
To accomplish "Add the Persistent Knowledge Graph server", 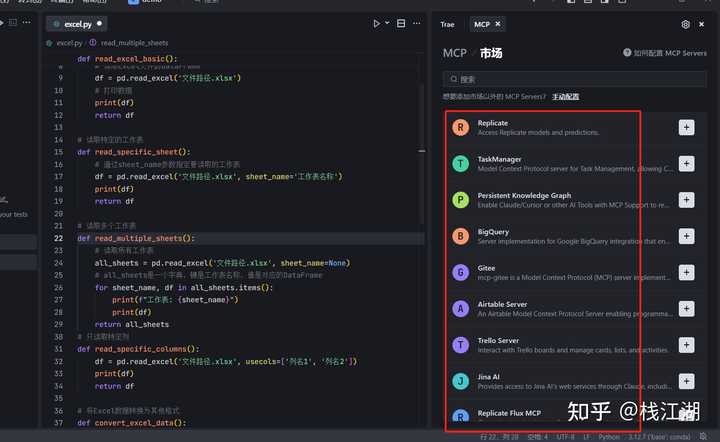I will coord(686,200).
